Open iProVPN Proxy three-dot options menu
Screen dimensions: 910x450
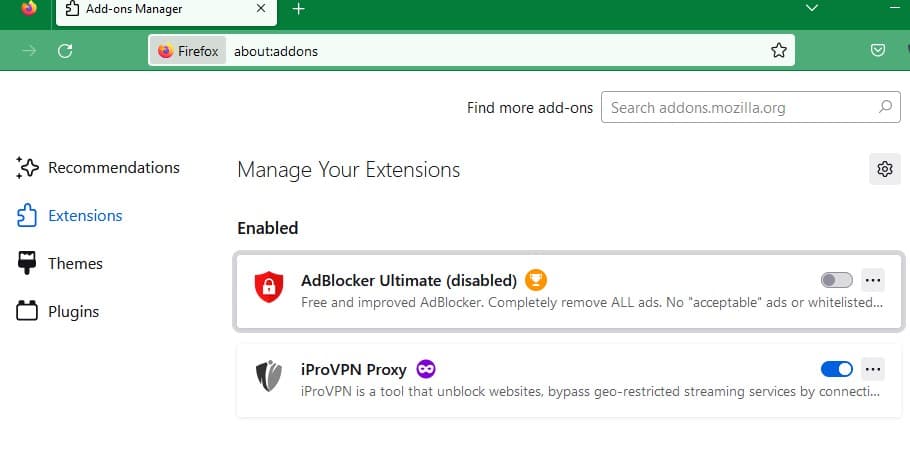873,369
